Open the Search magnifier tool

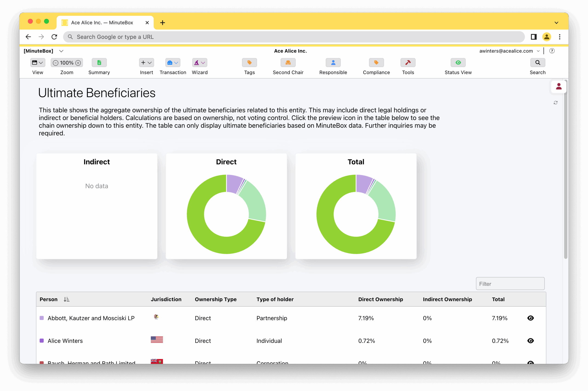537,63
